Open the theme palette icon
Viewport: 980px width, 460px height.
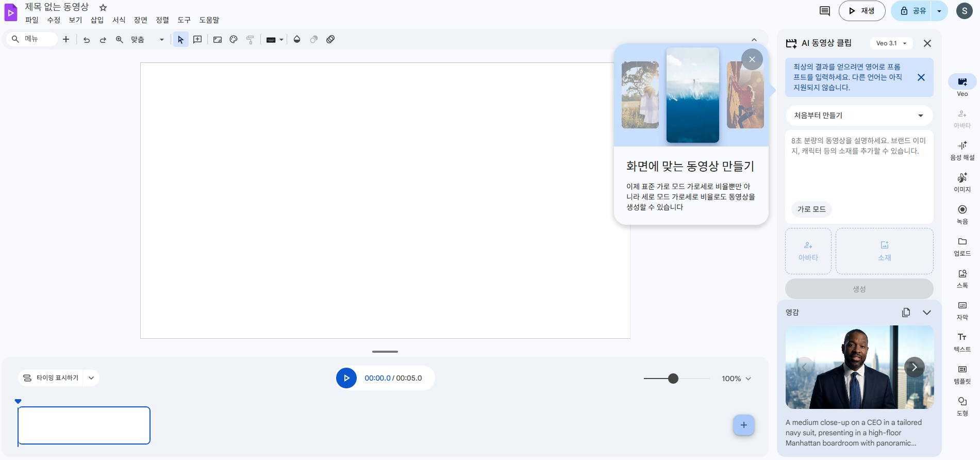pyautogui.click(x=234, y=40)
